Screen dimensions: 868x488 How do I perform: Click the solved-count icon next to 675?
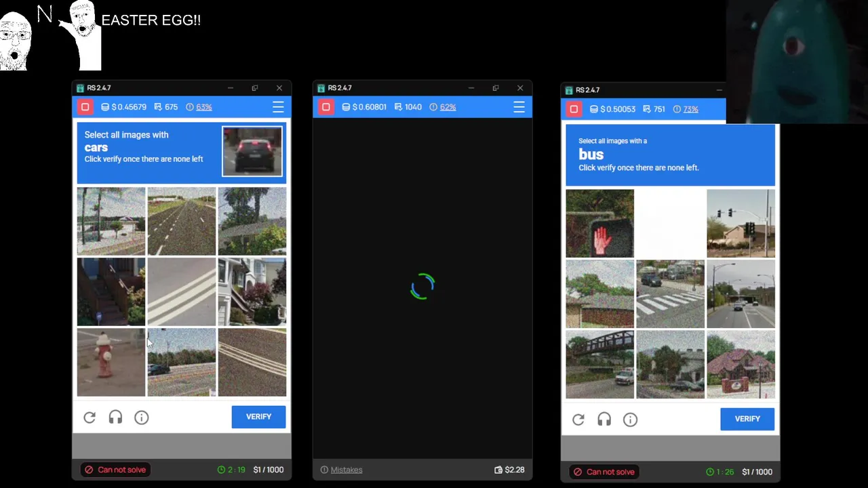[158, 107]
